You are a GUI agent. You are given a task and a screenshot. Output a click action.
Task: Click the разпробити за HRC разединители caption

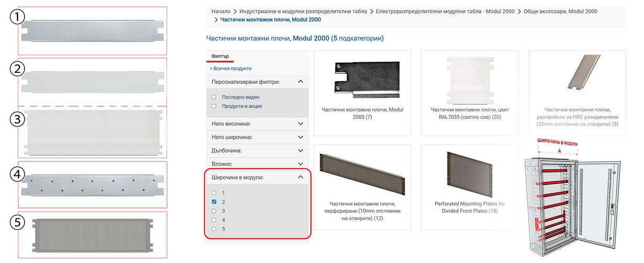[x=578, y=117]
